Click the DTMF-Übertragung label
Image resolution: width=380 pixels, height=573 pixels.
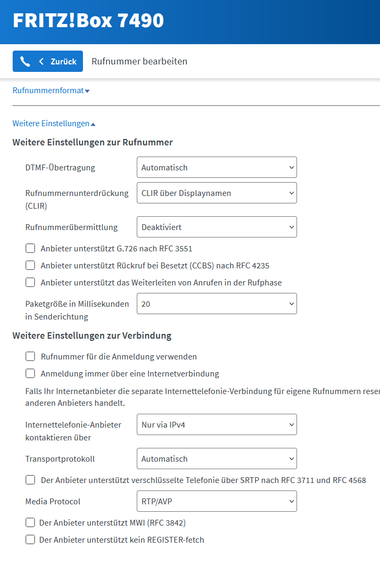[x=60, y=168]
